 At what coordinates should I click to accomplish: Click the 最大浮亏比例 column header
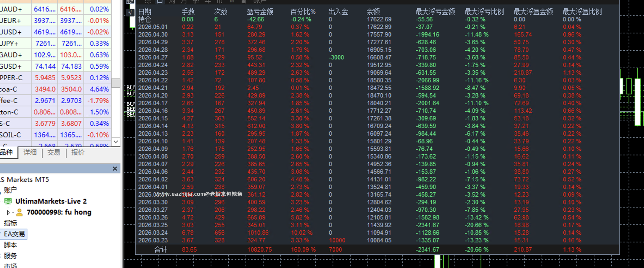484,12
